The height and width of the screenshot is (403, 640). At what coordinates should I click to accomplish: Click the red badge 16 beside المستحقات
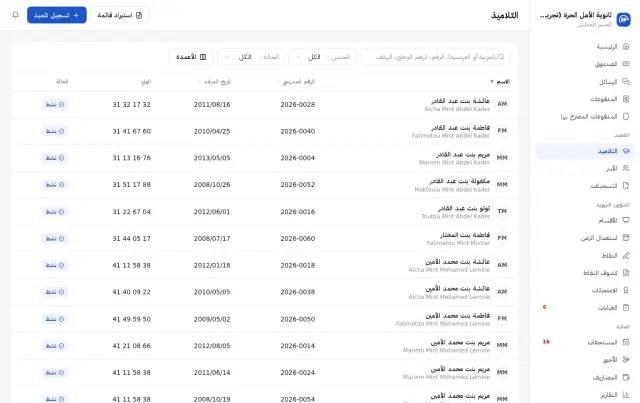click(546, 342)
